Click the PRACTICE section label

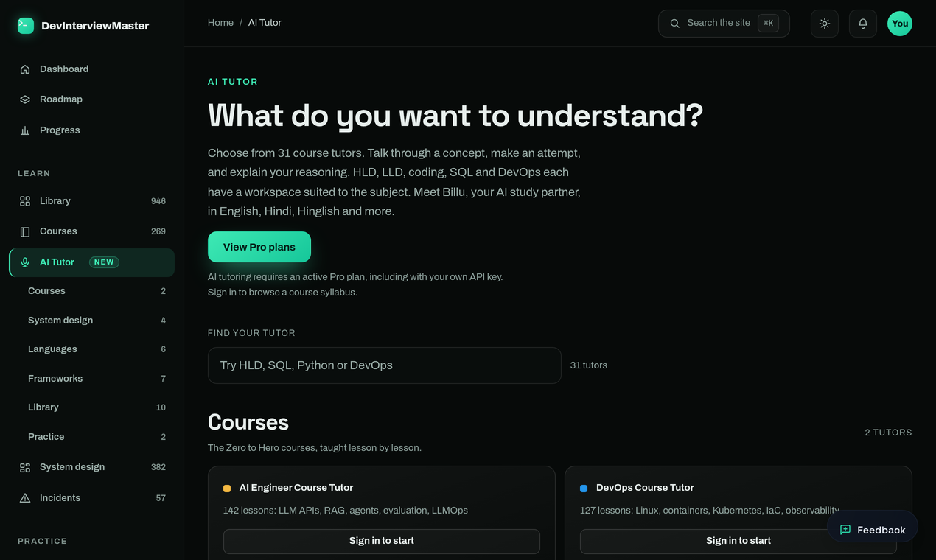(x=42, y=542)
